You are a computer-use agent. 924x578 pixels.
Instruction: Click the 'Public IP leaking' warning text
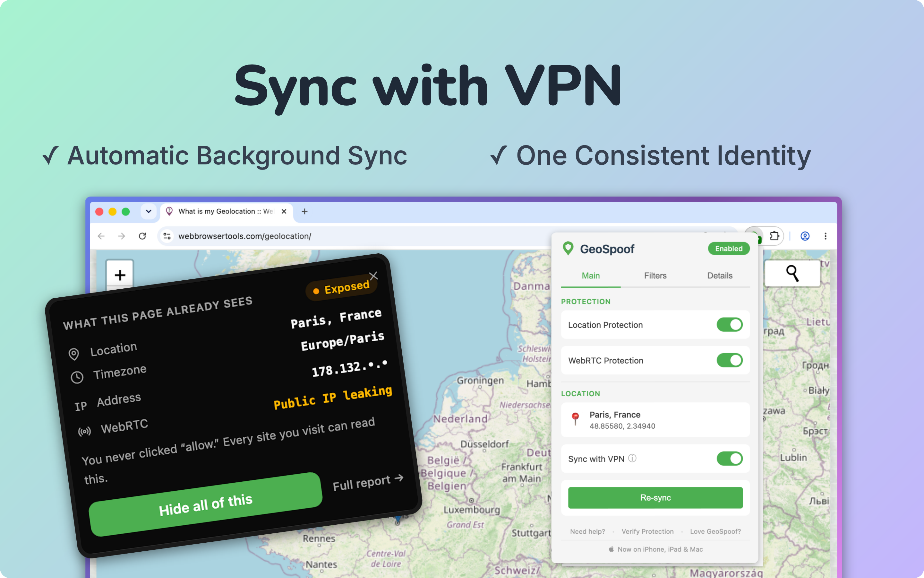[x=333, y=398]
